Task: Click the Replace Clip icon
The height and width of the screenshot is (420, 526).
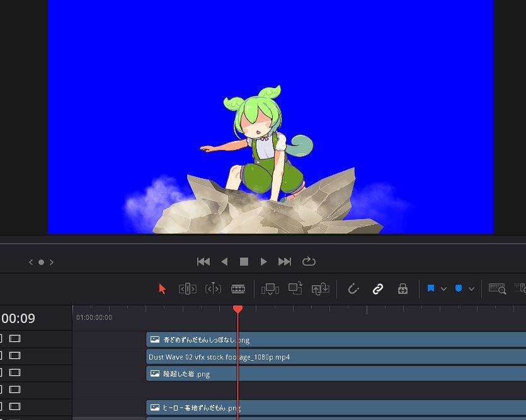Action: click(x=321, y=288)
